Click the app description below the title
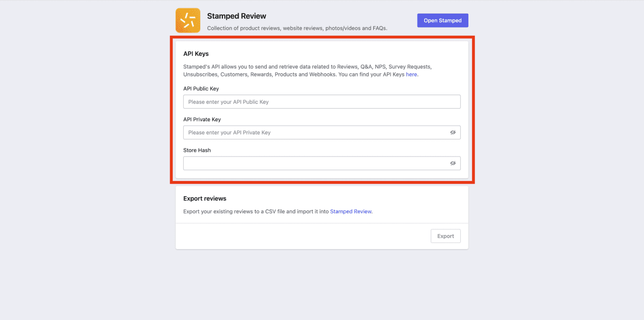The width and height of the screenshot is (644, 320). [297, 28]
